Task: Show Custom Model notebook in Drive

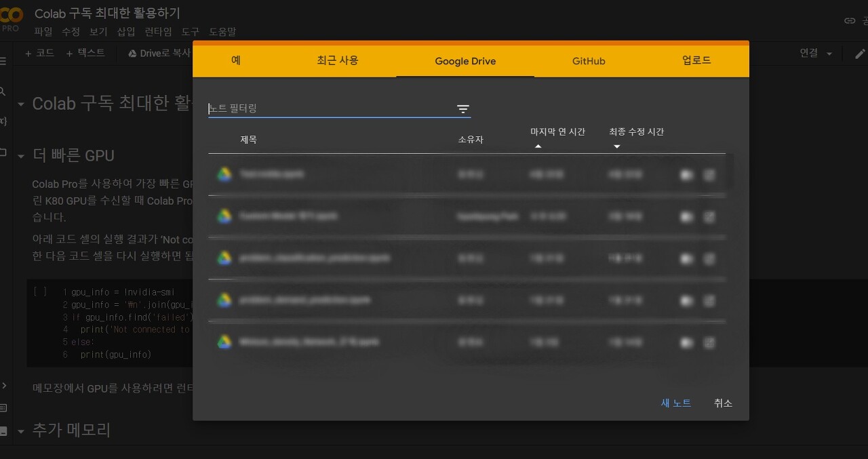Action: click(687, 217)
